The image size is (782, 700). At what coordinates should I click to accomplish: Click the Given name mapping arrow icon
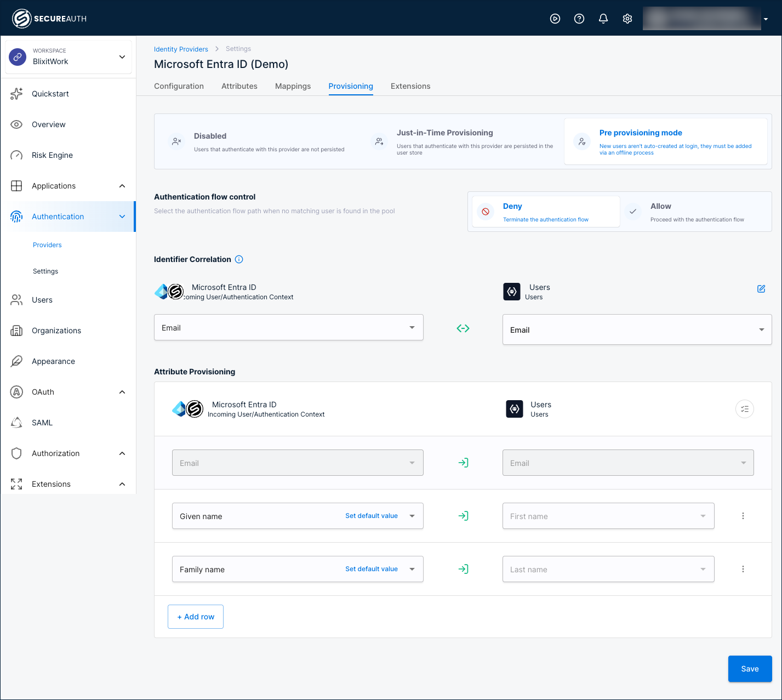click(x=463, y=516)
